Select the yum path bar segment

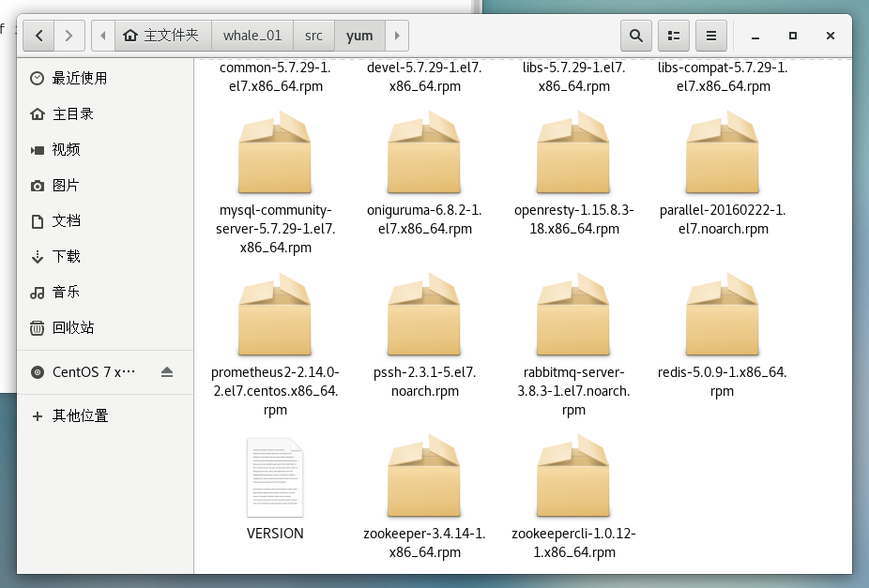pos(359,36)
